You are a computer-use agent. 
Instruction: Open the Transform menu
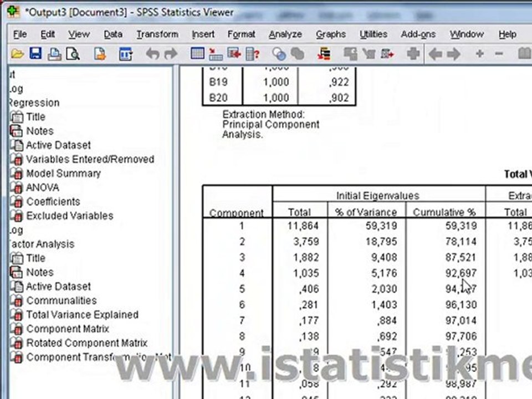click(x=157, y=34)
